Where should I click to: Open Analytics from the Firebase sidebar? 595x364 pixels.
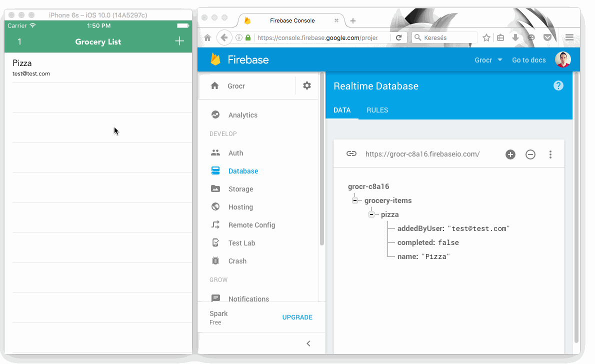pos(243,114)
